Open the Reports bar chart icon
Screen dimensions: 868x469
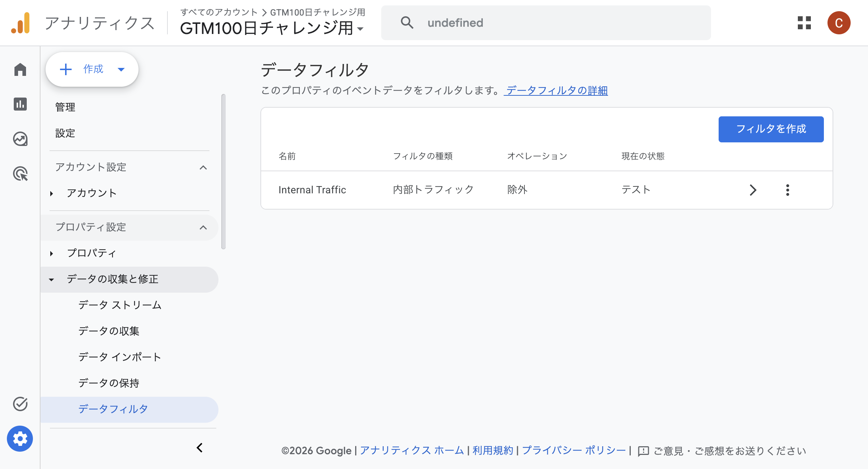click(20, 104)
